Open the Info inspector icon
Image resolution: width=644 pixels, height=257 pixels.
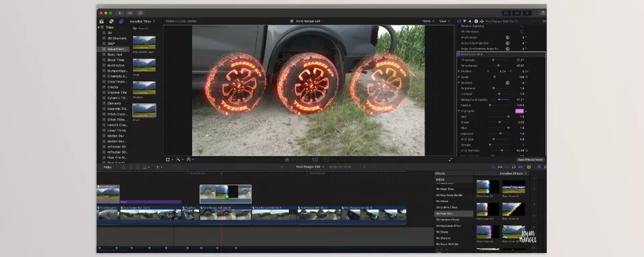point(476,21)
